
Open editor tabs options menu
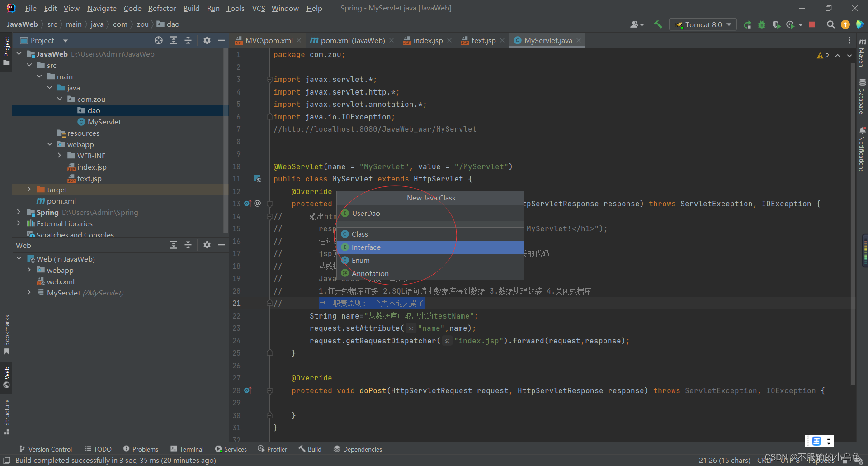[849, 40]
